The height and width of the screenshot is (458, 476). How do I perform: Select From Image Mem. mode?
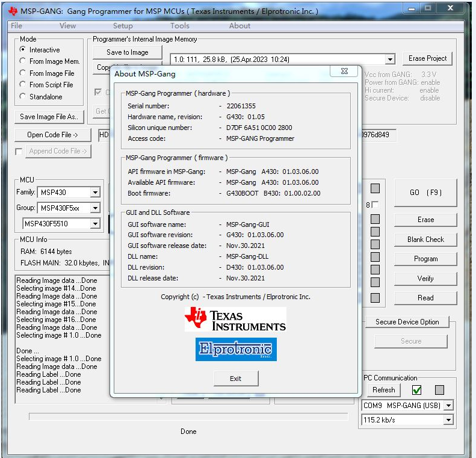[x=22, y=61]
